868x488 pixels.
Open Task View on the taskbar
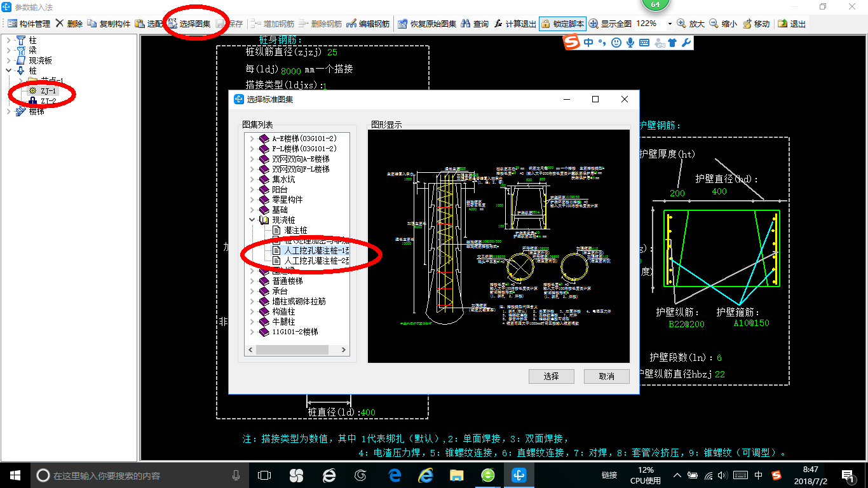(264, 475)
